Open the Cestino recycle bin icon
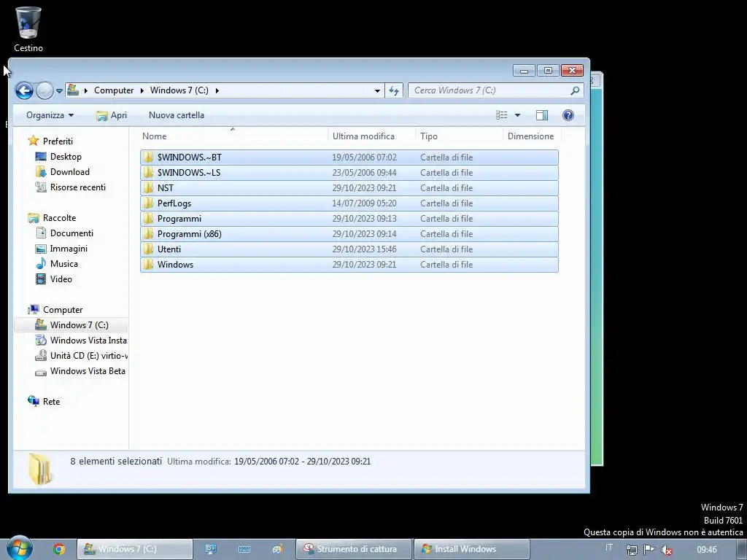Screen dimensions: 747x560 tap(28, 28)
